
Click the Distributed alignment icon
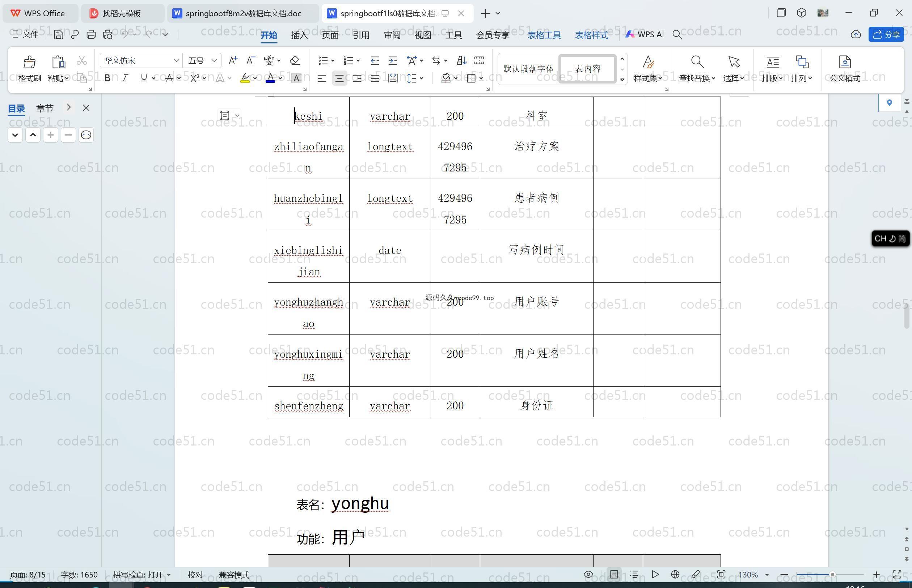click(393, 78)
